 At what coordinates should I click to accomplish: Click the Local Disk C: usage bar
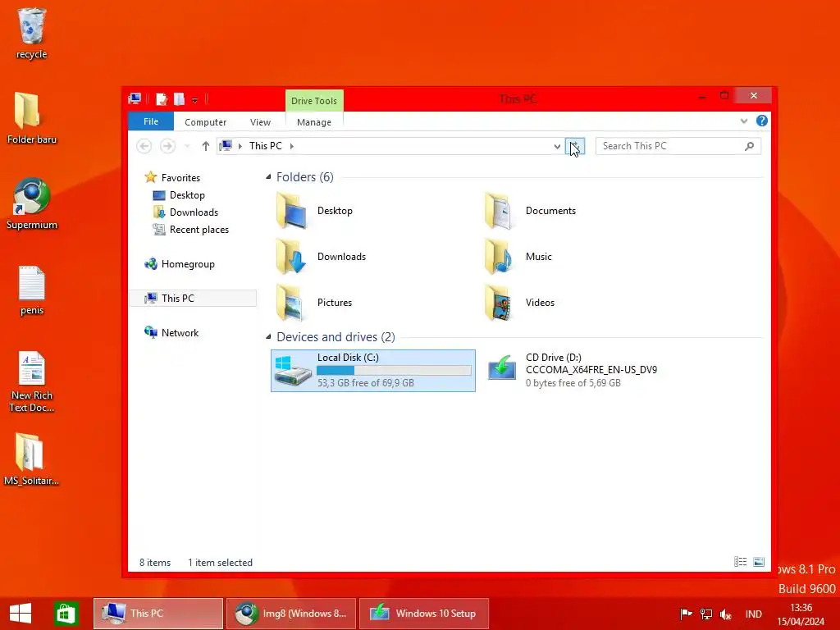tap(394, 370)
